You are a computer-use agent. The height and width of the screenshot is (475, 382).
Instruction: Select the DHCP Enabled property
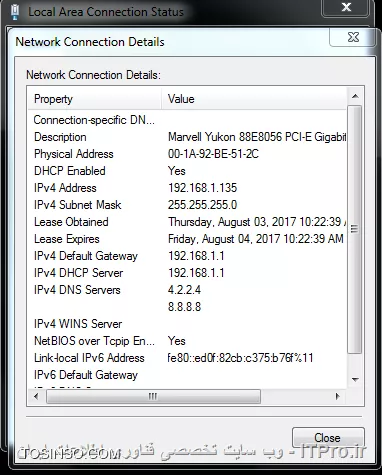[70, 171]
